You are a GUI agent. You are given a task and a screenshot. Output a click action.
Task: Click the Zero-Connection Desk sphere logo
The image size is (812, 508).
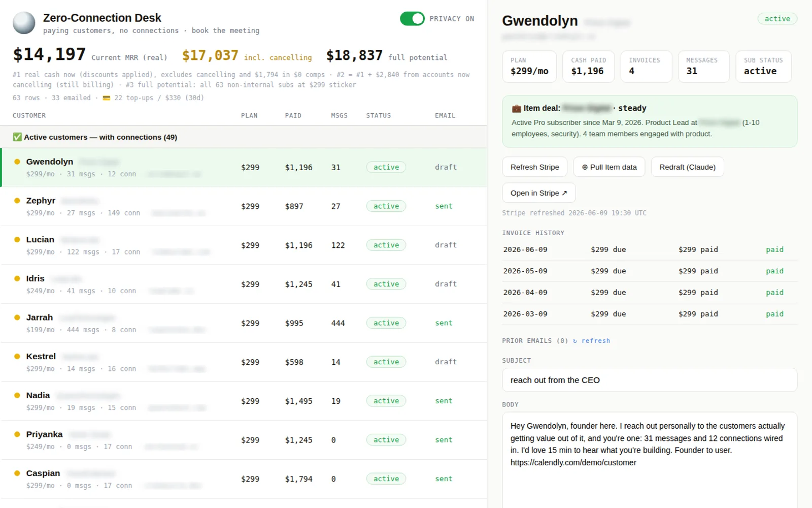pyautogui.click(x=24, y=23)
